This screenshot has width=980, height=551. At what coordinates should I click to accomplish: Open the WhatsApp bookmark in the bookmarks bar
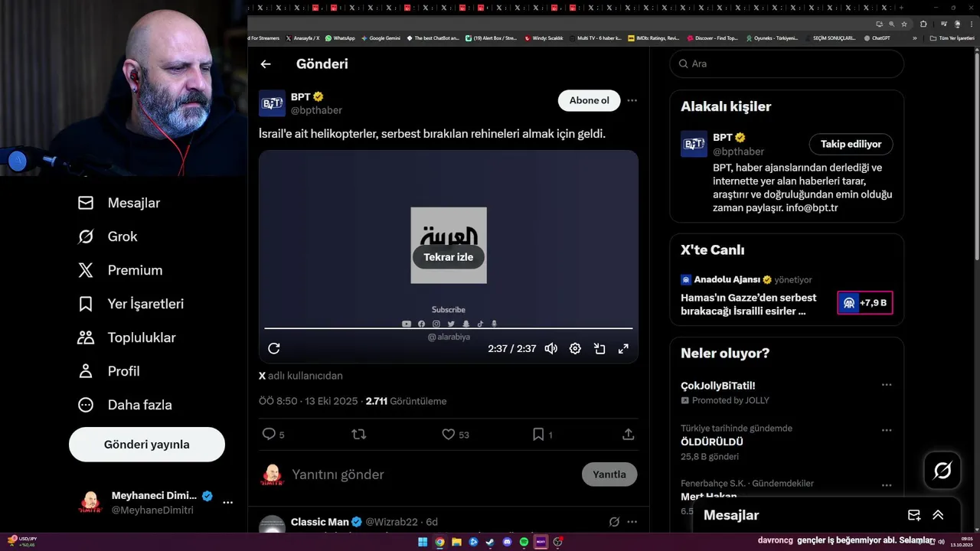pos(340,37)
